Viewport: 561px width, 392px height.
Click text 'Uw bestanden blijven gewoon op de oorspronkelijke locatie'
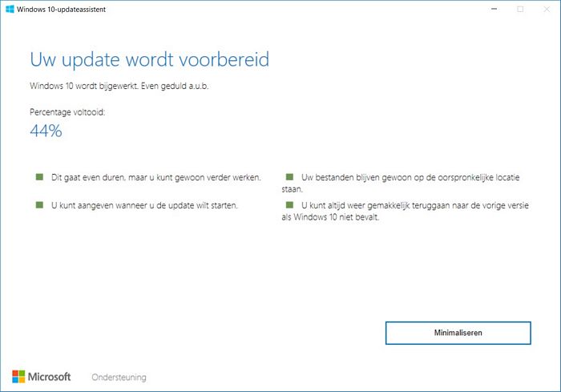point(410,177)
